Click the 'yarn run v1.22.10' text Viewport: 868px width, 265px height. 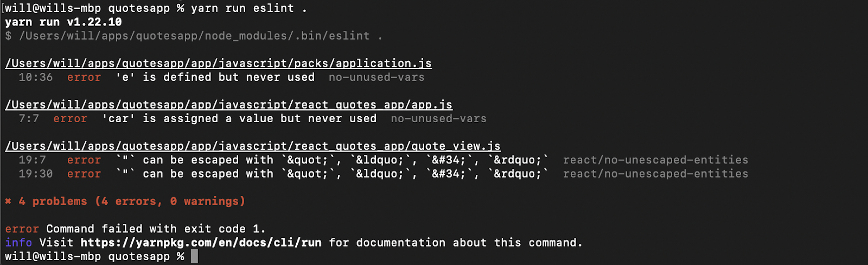click(63, 22)
